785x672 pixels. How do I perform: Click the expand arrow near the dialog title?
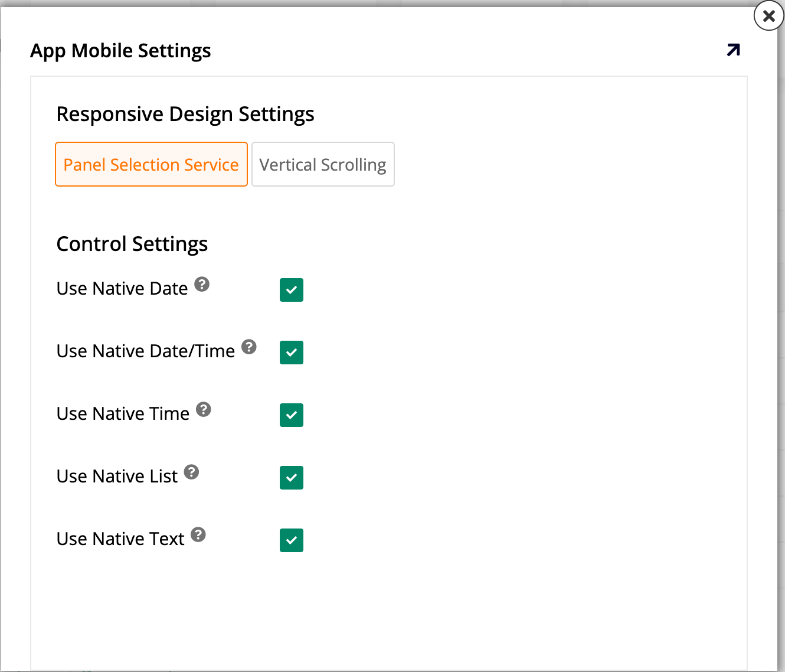(x=732, y=50)
